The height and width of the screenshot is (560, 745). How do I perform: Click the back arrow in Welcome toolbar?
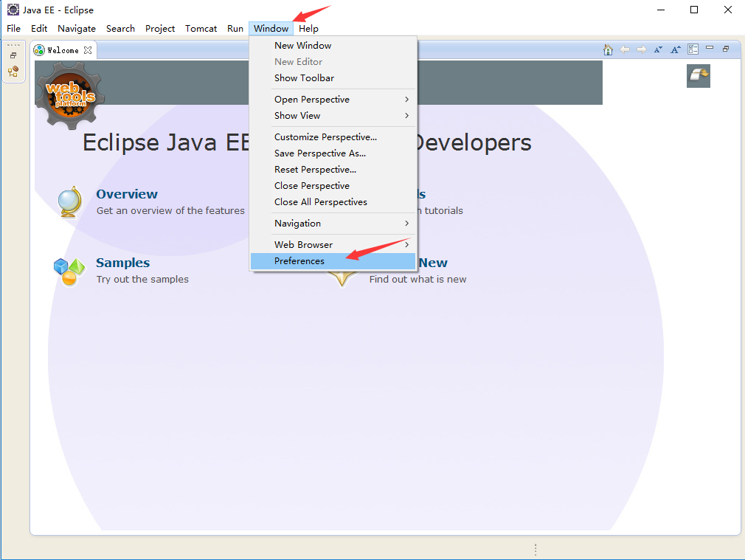tap(625, 49)
